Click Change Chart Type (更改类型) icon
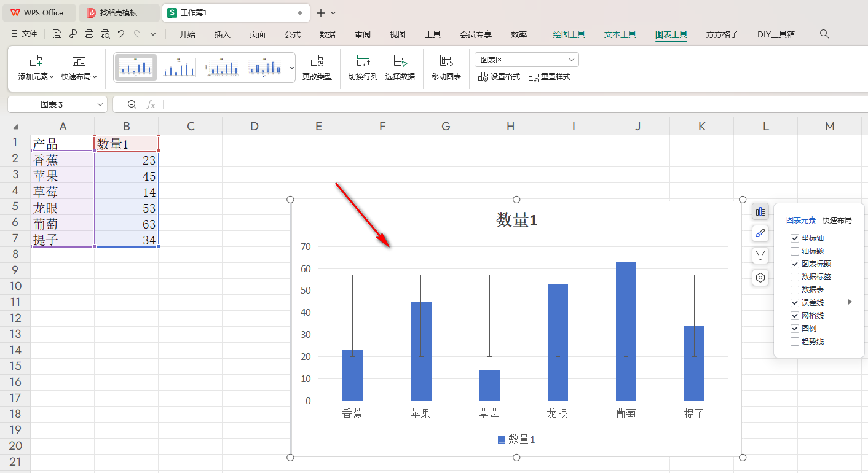Screen dimensions: 868x473 (317, 60)
